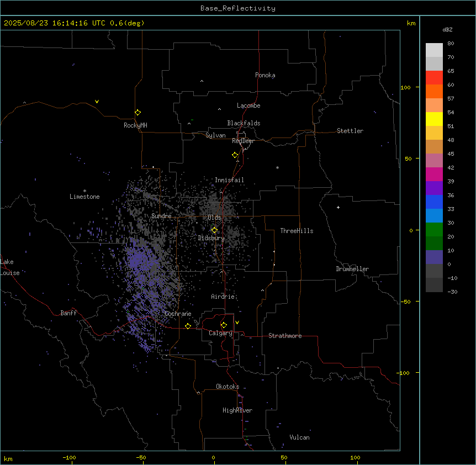Pick the purple swatch between 39 and 36
This screenshot has height=465, width=476.
434,188
